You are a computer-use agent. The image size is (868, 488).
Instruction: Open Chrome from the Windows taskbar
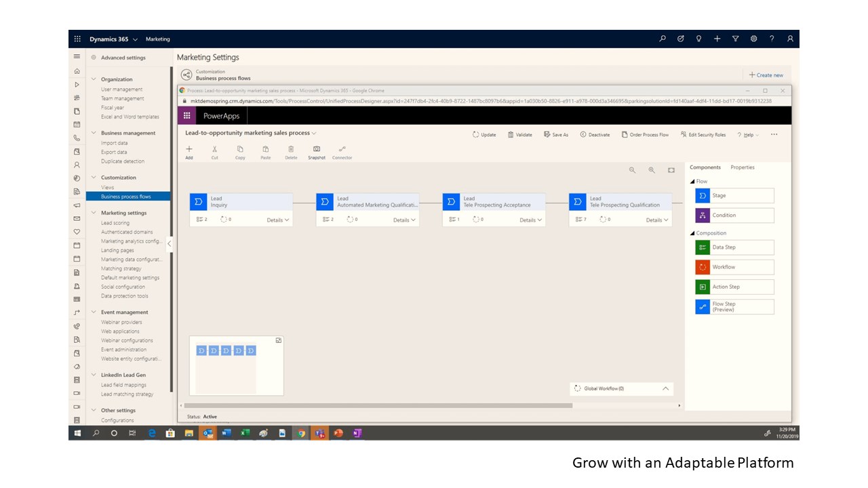(300, 433)
